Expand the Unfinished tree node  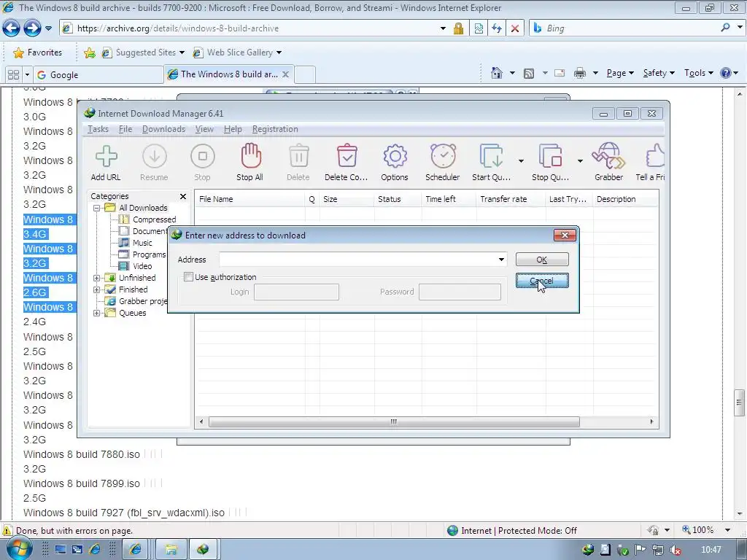97,278
